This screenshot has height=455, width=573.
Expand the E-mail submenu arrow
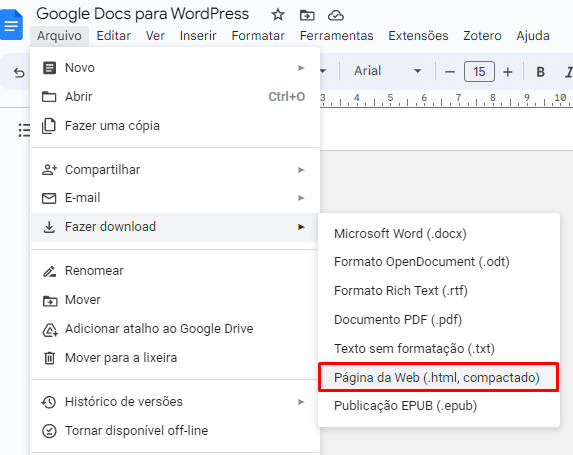pos(301,198)
